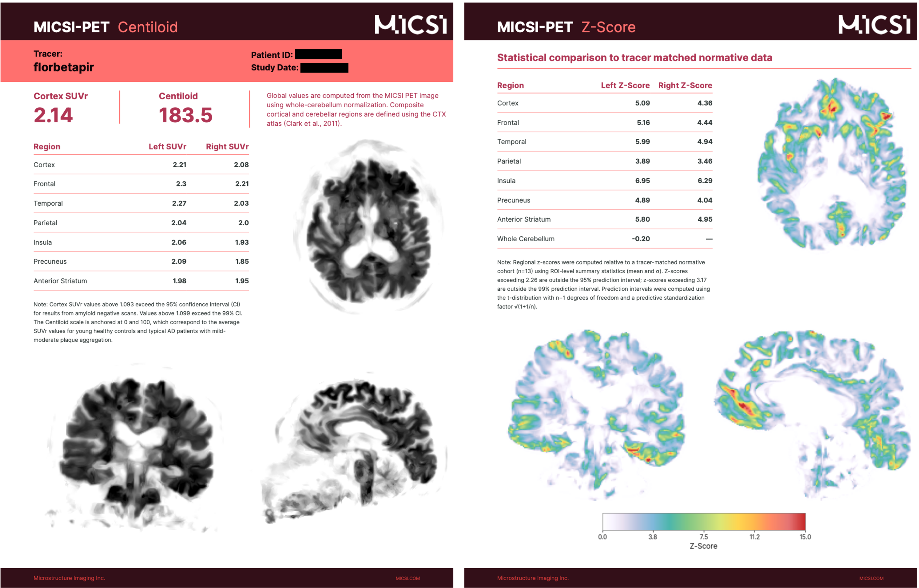This screenshot has width=919, height=588.
Task: Click the florbetapir tracer name
Action: 63,67
